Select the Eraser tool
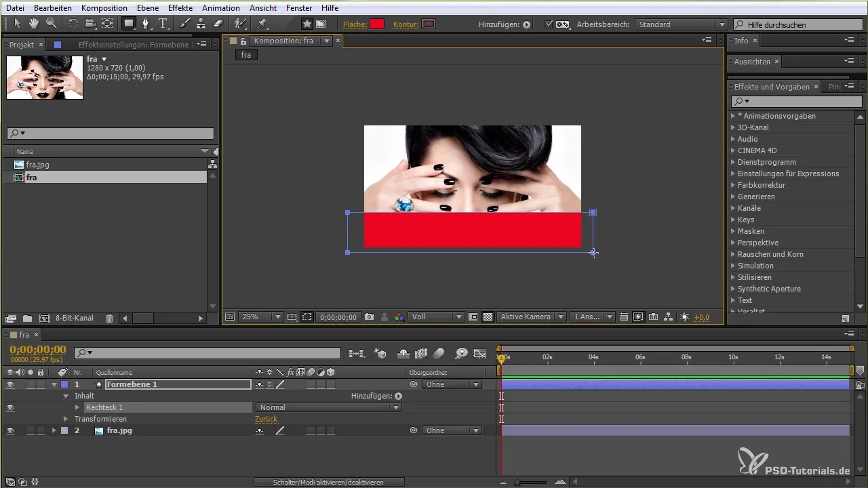The height and width of the screenshot is (488, 868). click(218, 24)
